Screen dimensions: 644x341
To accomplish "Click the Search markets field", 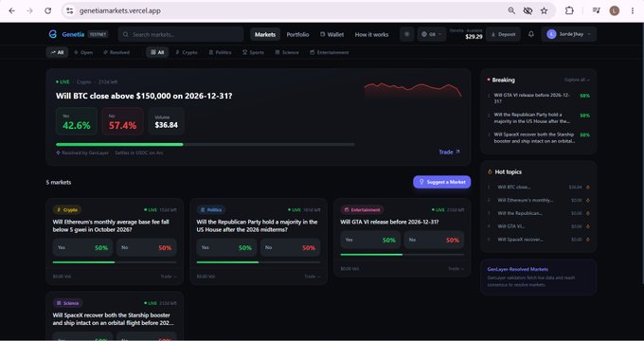I will (181, 34).
